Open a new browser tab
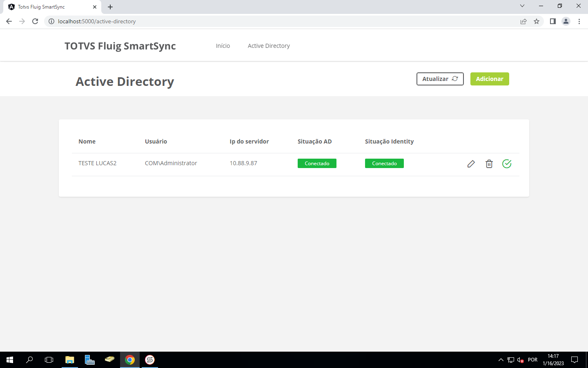Viewport: 588px width, 368px height. click(x=110, y=7)
